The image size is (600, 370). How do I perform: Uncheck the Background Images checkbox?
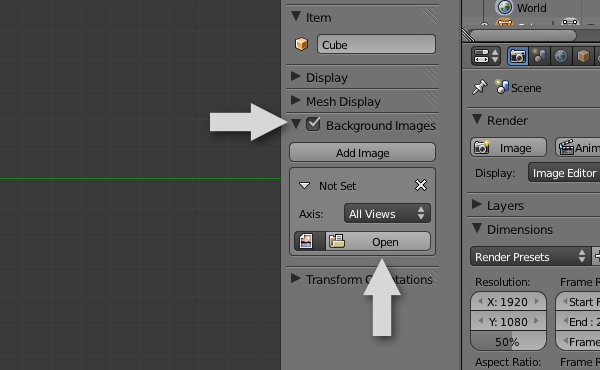pyautogui.click(x=313, y=124)
